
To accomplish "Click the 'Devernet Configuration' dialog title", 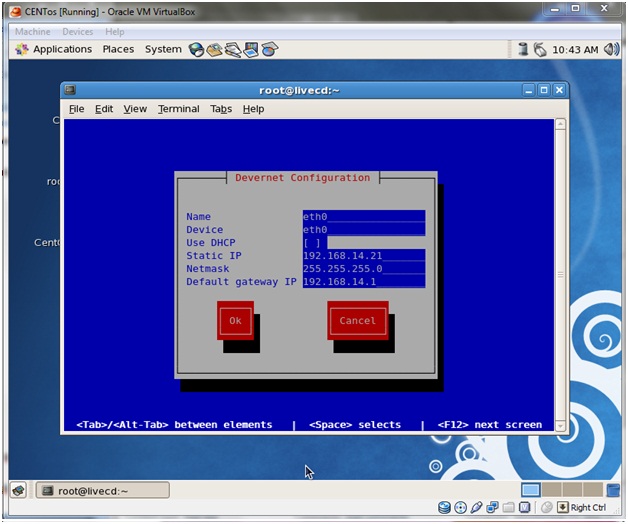I will 302,178.
